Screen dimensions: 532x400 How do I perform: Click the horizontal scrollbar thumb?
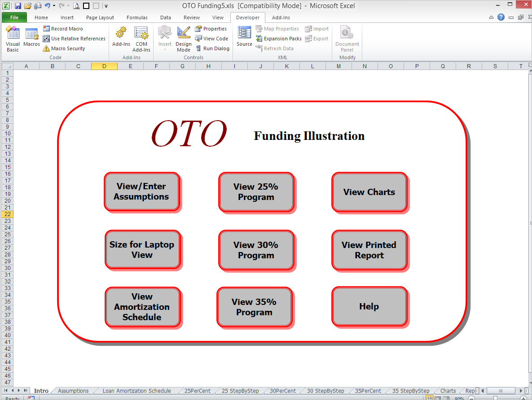click(501, 391)
